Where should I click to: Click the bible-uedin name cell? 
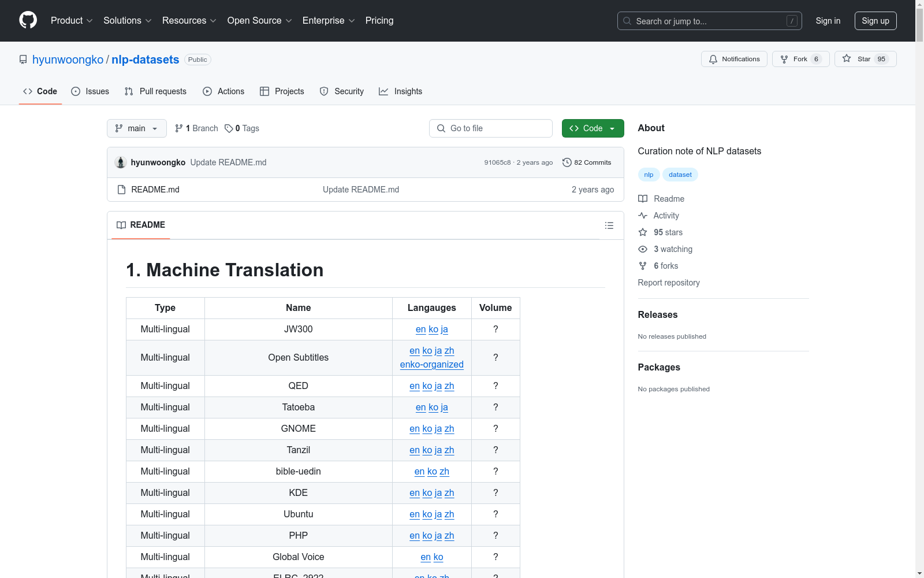click(299, 472)
